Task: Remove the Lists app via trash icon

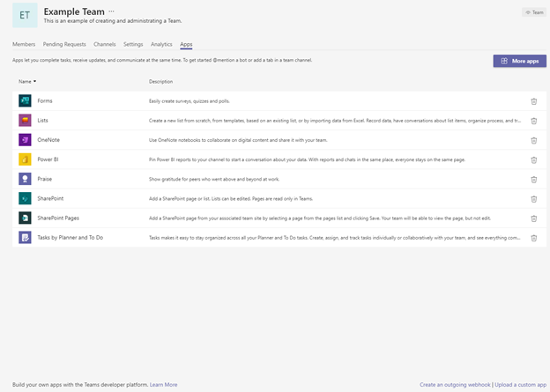Action: tap(534, 121)
